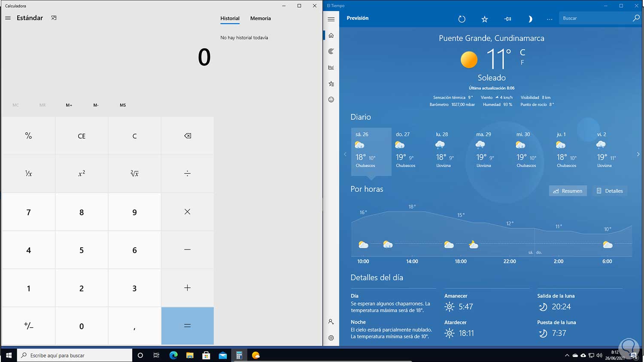
Task: Show next days in daily forecast
Action: (638, 154)
